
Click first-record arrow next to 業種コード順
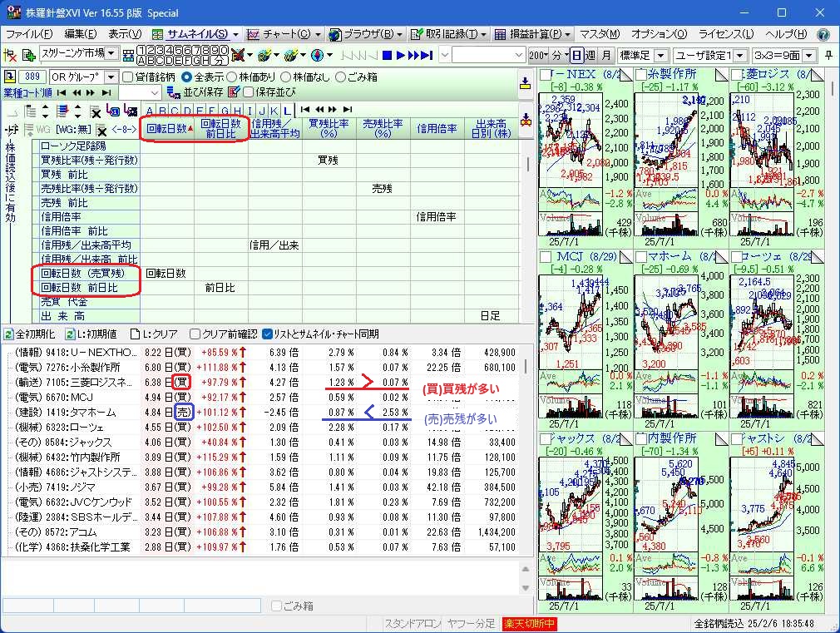click(62, 92)
